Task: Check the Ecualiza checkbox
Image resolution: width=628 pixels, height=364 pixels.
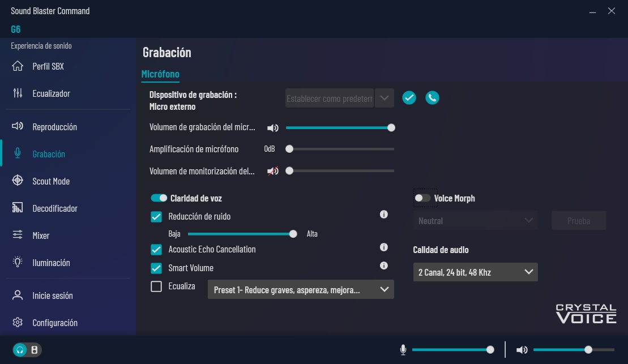Action: point(156,286)
